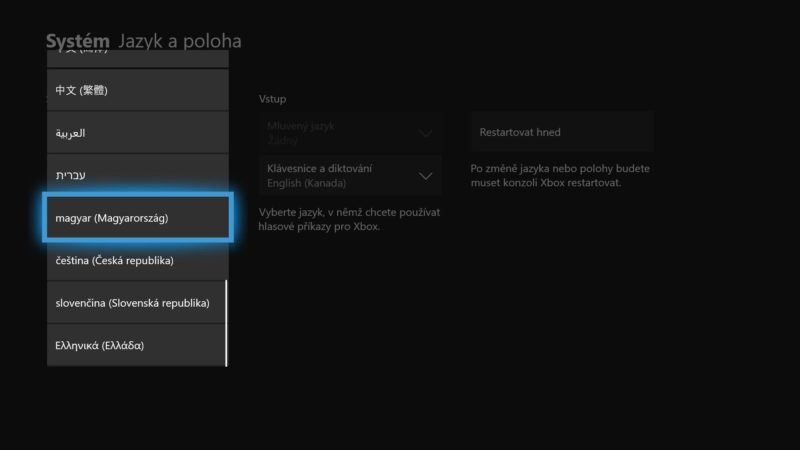Click the Po změně jazyka restart notice
Screen dimensions: 800x450
point(560,176)
